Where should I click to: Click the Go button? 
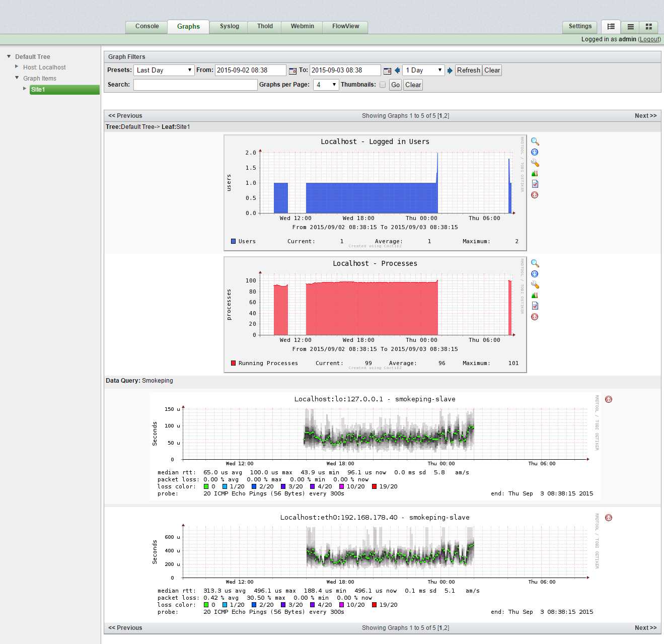[396, 85]
